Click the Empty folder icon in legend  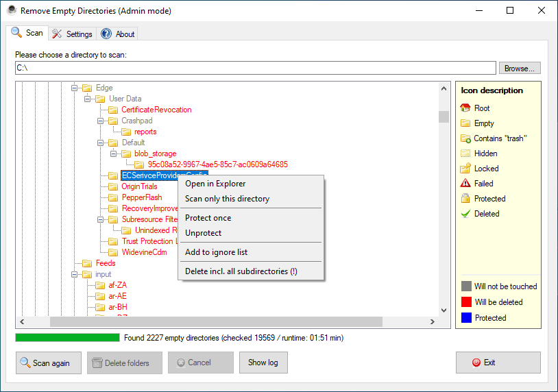pyautogui.click(x=465, y=123)
